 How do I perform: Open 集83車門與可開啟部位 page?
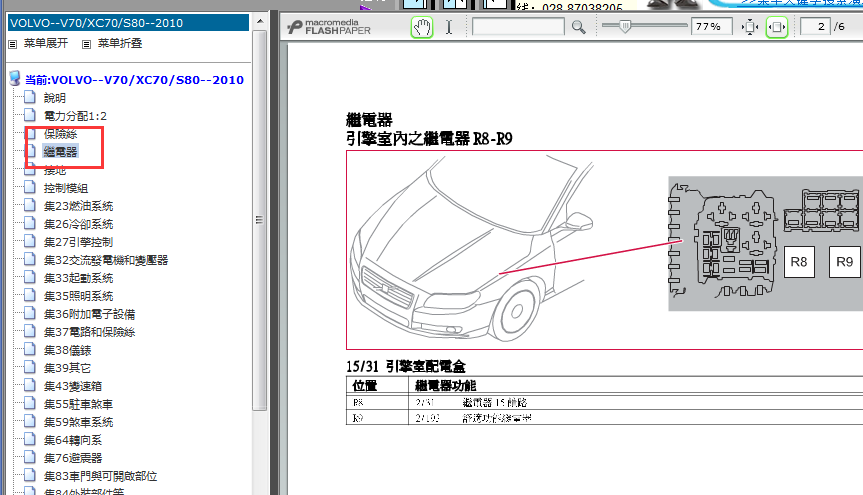click(100, 476)
